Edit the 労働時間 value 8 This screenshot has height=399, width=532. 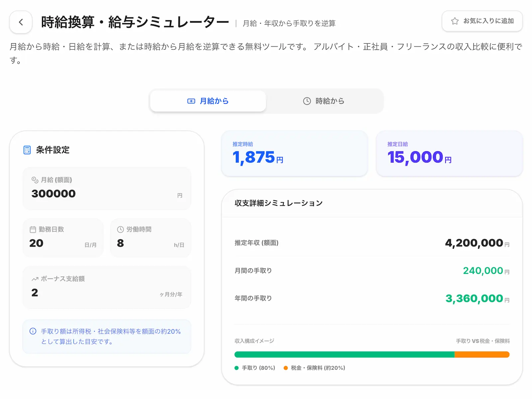pos(120,243)
